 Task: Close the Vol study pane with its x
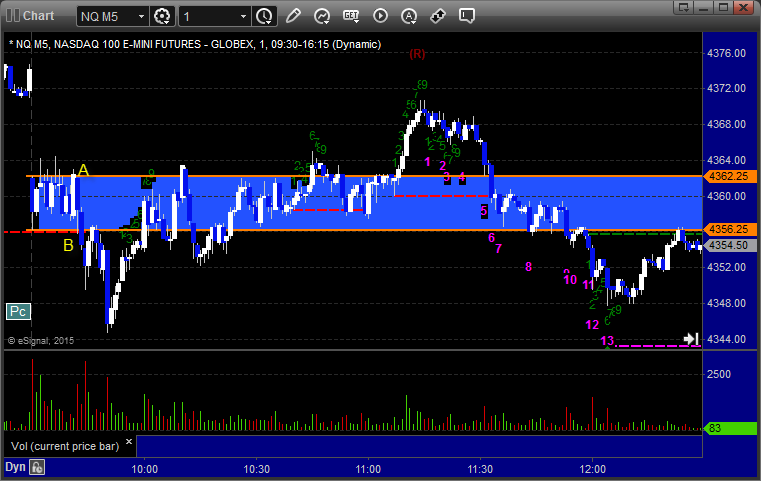pyautogui.click(x=129, y=442)
